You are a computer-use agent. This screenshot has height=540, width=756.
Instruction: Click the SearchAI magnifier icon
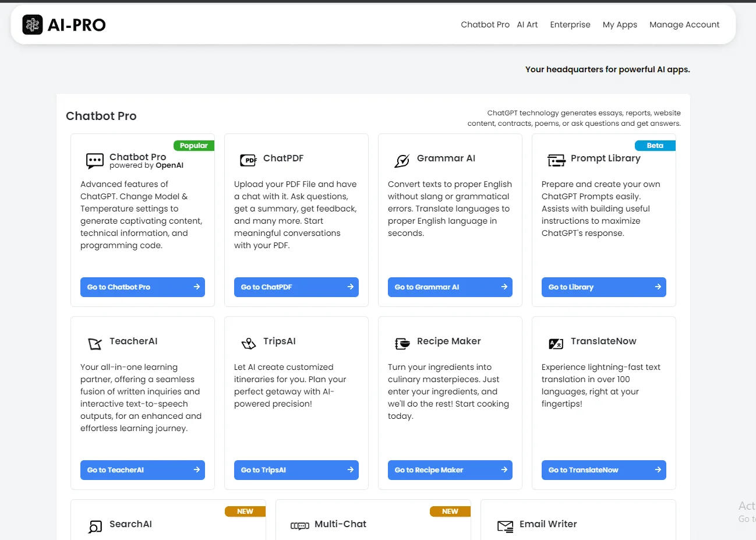click(95, 527)
